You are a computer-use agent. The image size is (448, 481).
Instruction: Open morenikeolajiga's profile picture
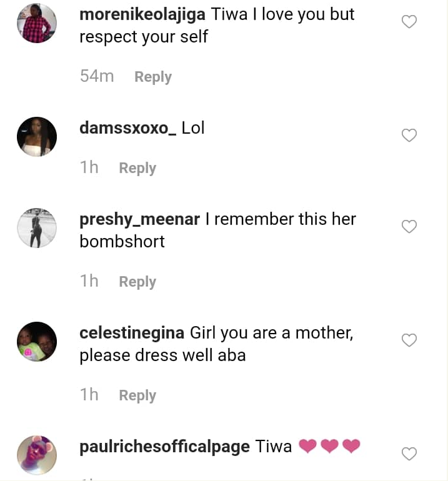click(x=37, y=23)
